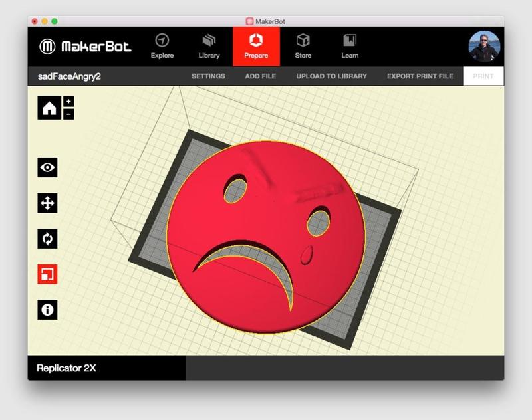Open the Learn tab
This screenshot has height=420, width=532.
point(350,47)
